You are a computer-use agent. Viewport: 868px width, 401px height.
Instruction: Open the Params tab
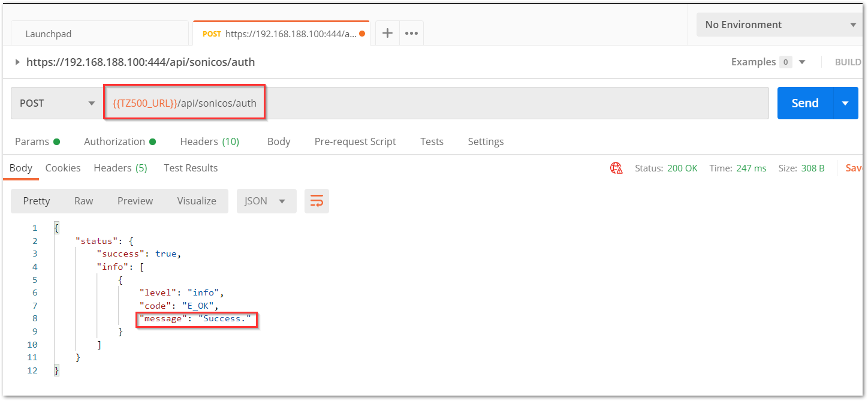tap(37, 141)
